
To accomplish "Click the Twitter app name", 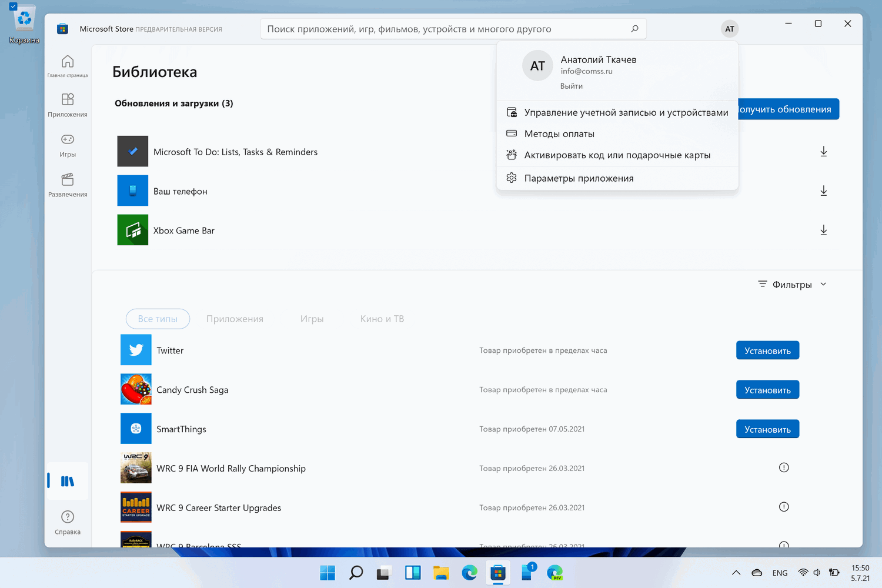I will [x=170, y=350].
